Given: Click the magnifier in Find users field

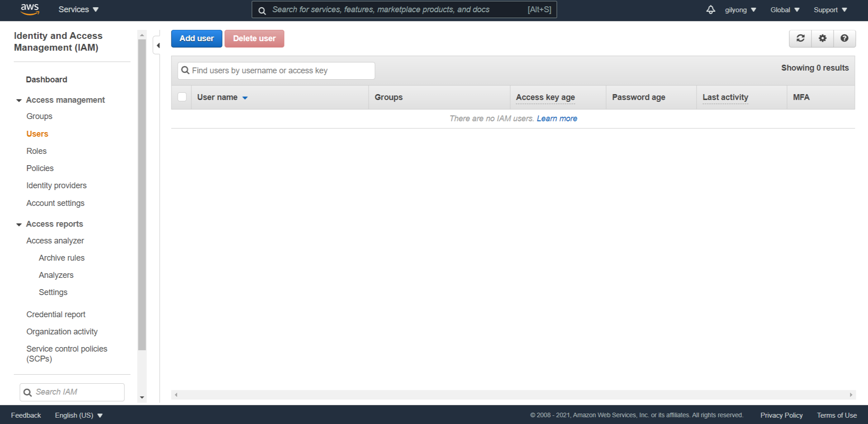Looking at the screenshot, I should pyautogui.click(x=185, y=70).
